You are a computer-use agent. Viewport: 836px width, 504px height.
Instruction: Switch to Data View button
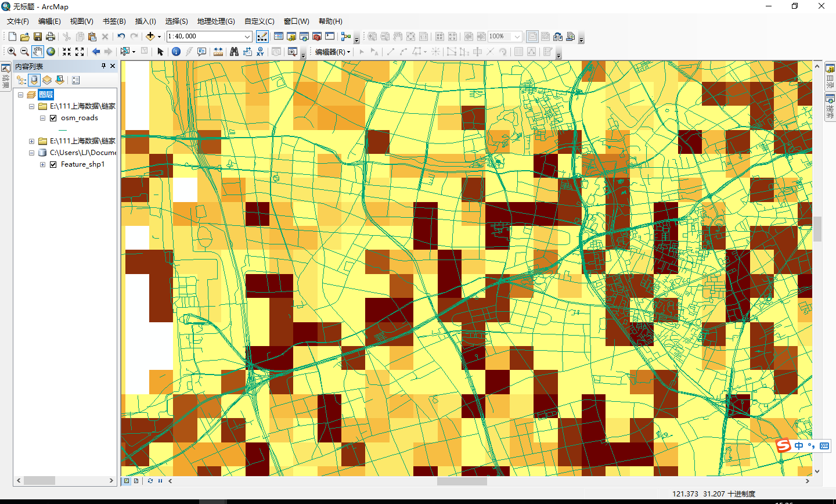127,481
